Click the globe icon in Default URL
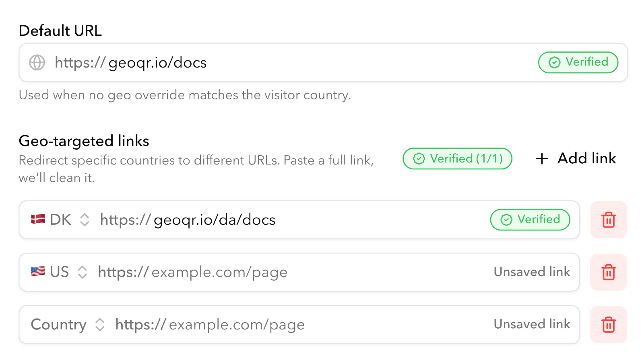This screenshot has width=644, height=362. click(37, 63)
